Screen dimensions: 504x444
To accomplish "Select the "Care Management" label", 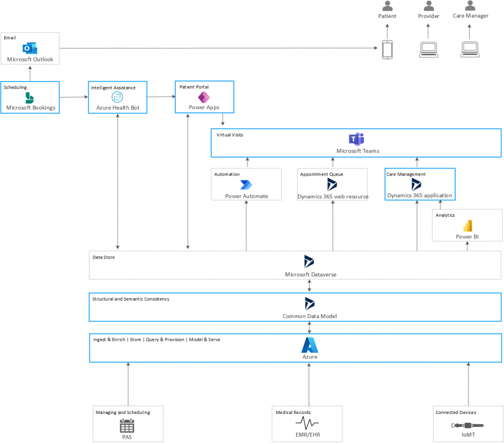I will [406, 175].
